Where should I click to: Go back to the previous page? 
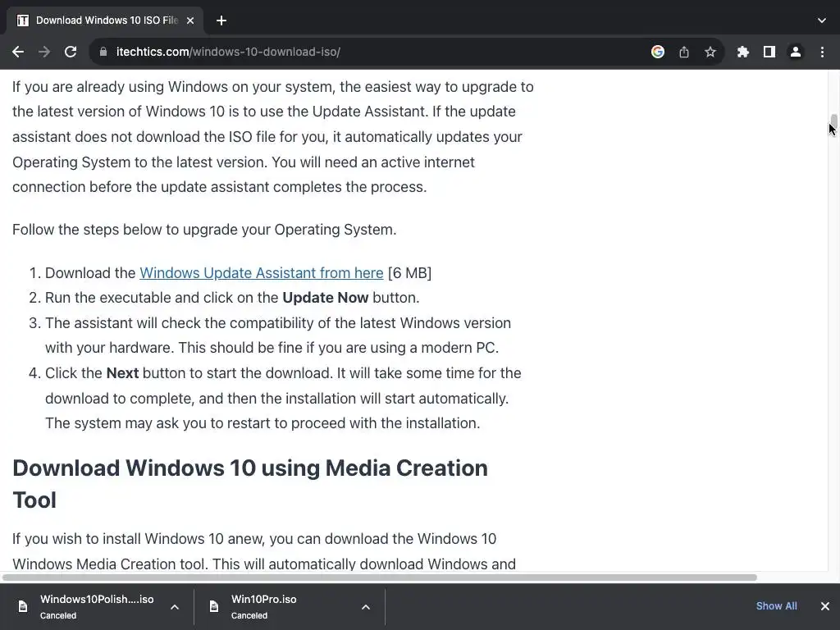[x=18, y=52]
